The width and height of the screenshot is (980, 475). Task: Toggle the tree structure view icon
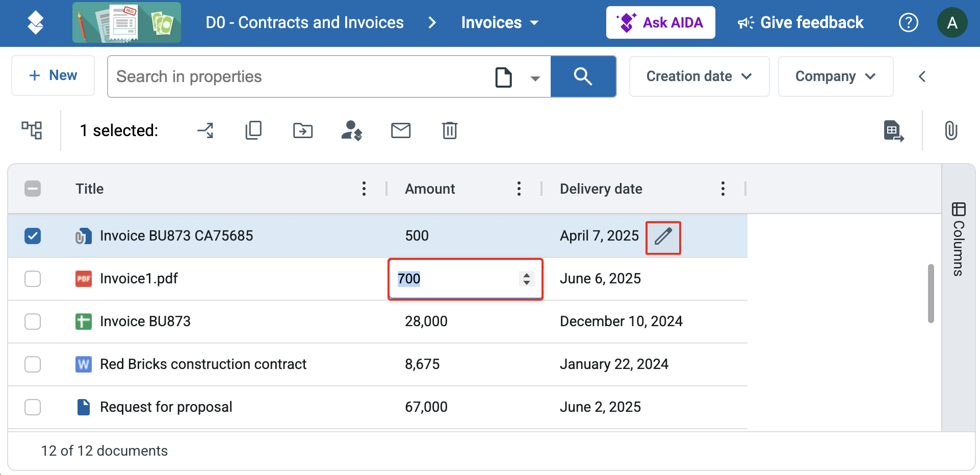(32, 130)
